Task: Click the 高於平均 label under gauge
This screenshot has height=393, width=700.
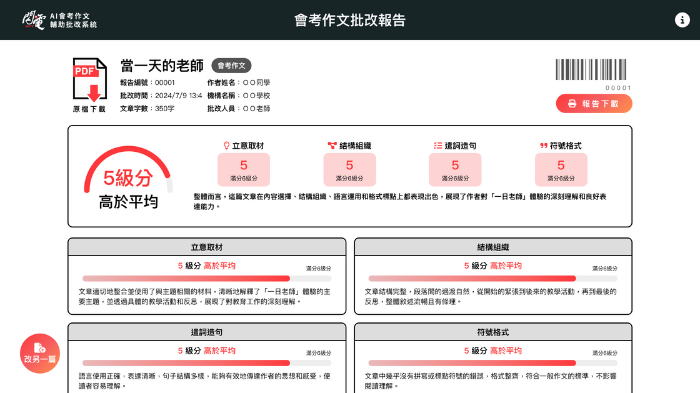Action: [128, 202]
